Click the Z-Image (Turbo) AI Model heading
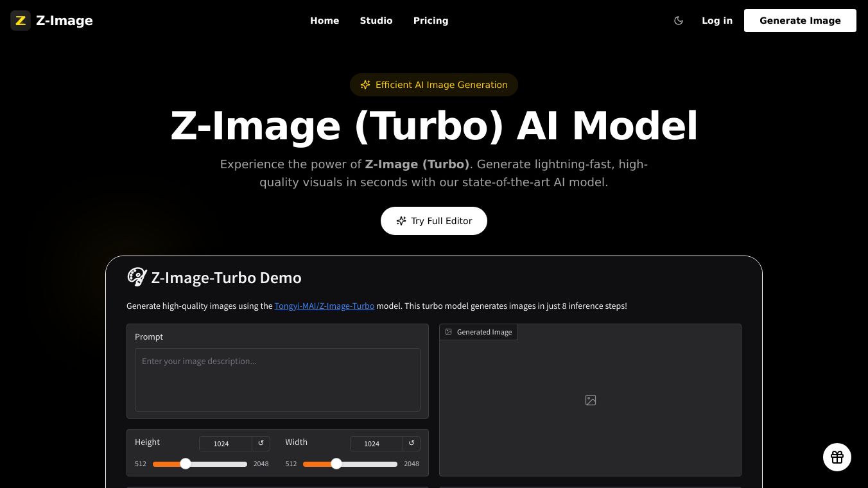 [x=434, y=126]
